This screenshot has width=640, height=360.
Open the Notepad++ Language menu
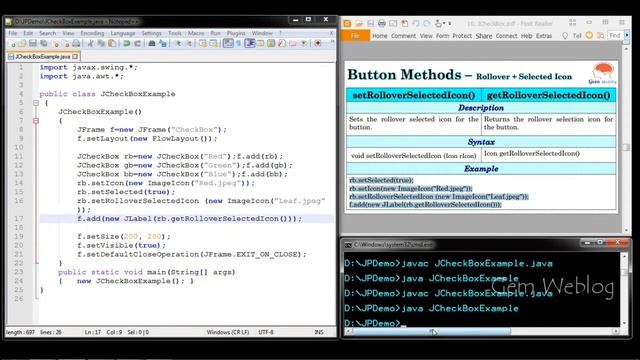(123, 33)
